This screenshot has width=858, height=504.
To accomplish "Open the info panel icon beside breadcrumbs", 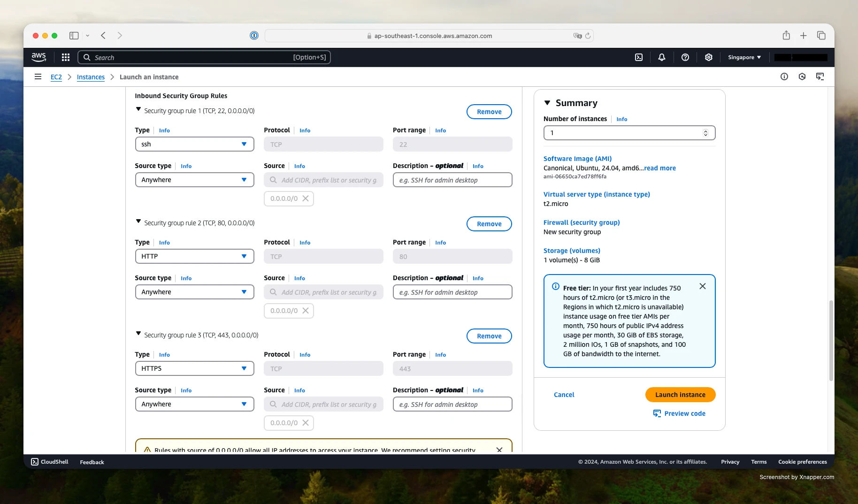I will pos(784,76).
